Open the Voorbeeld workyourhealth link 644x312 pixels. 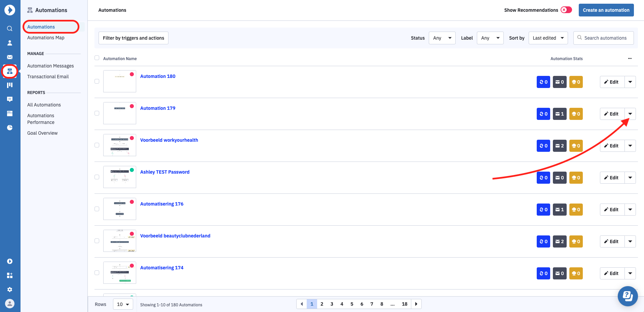click(x=169, y=140)
